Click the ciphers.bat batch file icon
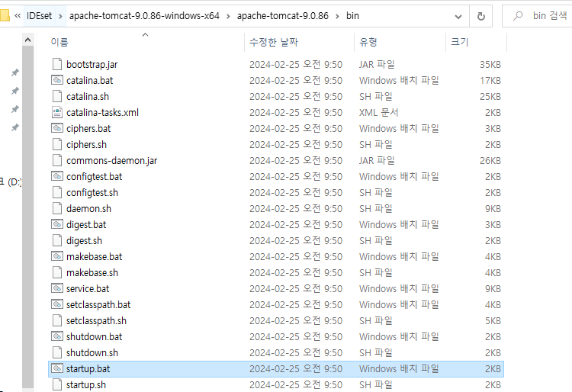The height and width of the screenshot is (392, 572). [57, 128]
